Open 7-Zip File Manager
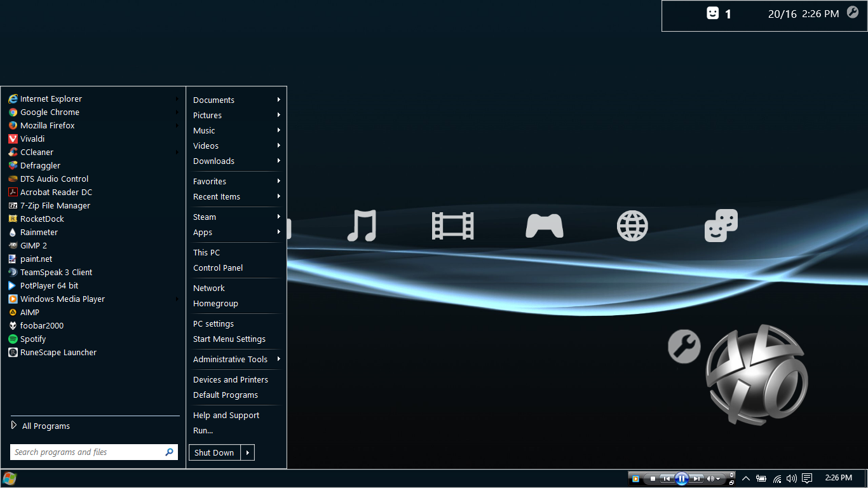 (93, 205)
